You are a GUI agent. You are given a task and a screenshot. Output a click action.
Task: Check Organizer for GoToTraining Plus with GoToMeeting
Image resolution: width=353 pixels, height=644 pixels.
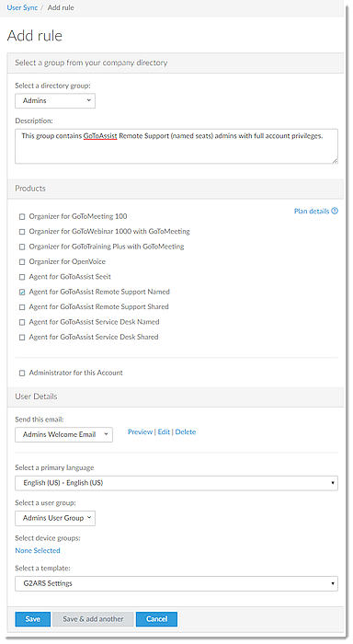pyautogui.click(x=22, y=247)
